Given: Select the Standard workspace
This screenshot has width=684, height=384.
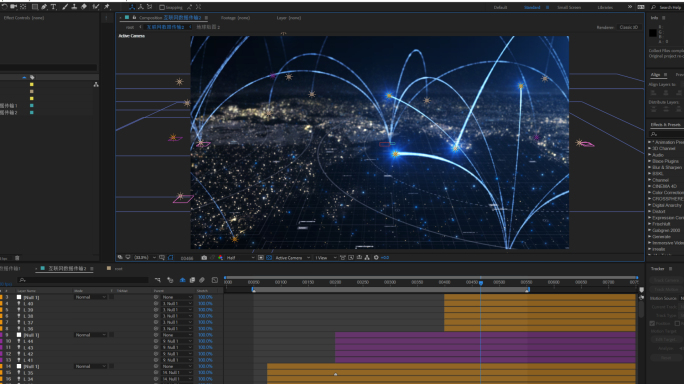Looking at the screenshot, I should 532,7.
